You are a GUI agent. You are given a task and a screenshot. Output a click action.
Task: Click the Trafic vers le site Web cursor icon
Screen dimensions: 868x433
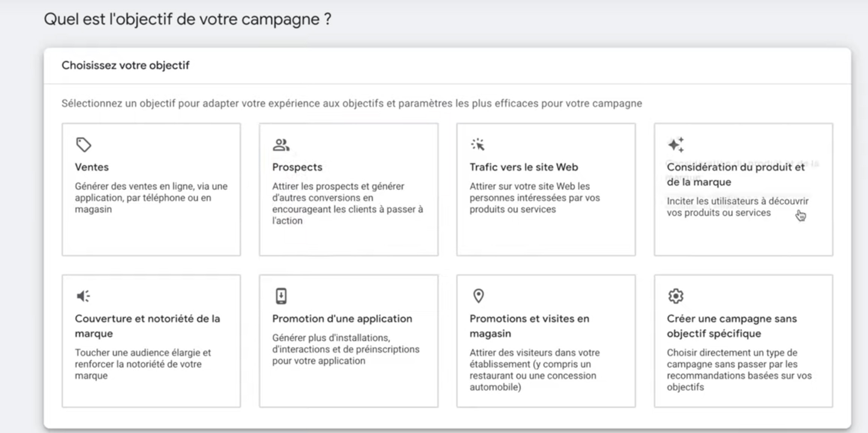click(x=478, y=144)
